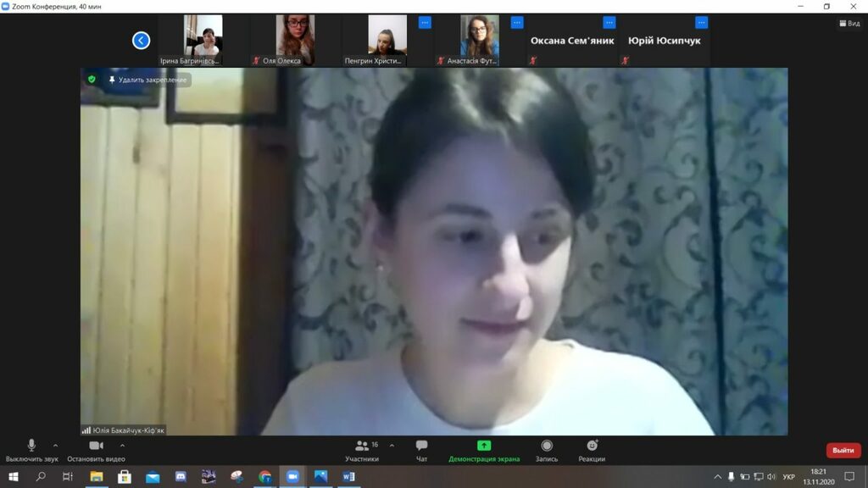The image size is (868, 488).
Task: Click the Record circle icon
Action: click(x=547, y=446)
